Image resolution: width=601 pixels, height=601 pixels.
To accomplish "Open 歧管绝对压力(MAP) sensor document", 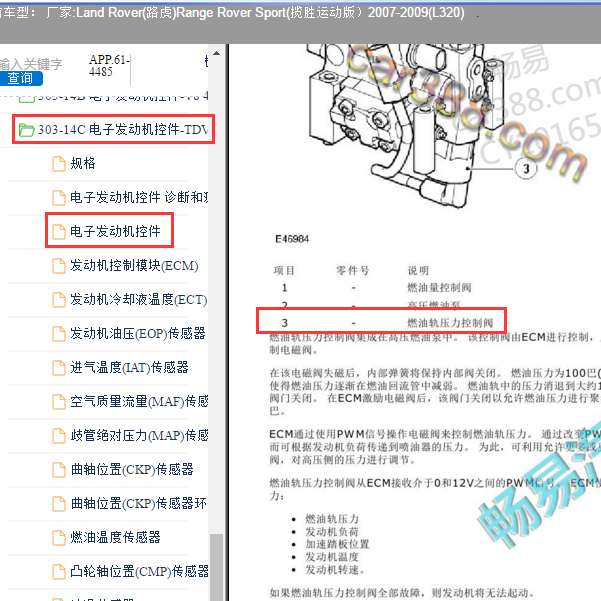I will (x=139, y=435).
